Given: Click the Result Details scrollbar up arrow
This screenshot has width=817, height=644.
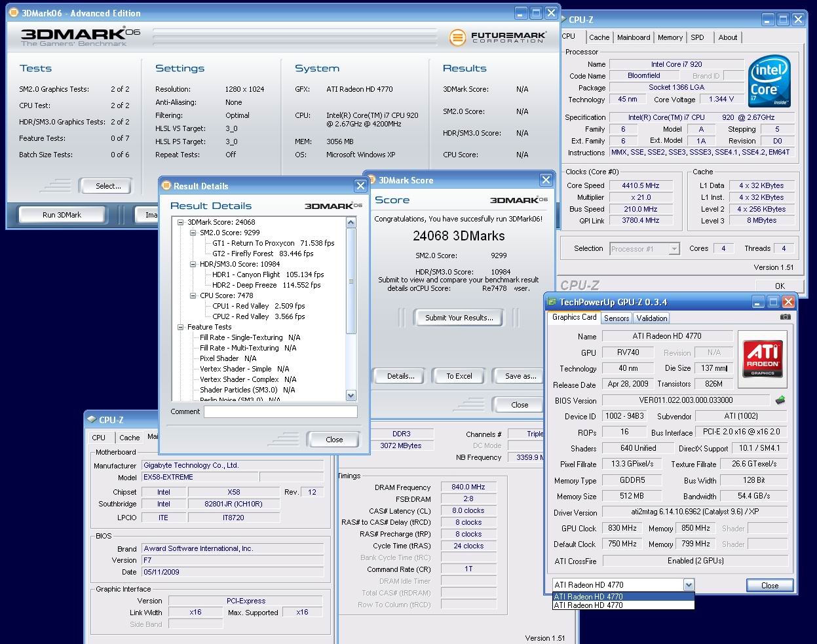Looking at the screenshot, I should (x=351, y=223).
